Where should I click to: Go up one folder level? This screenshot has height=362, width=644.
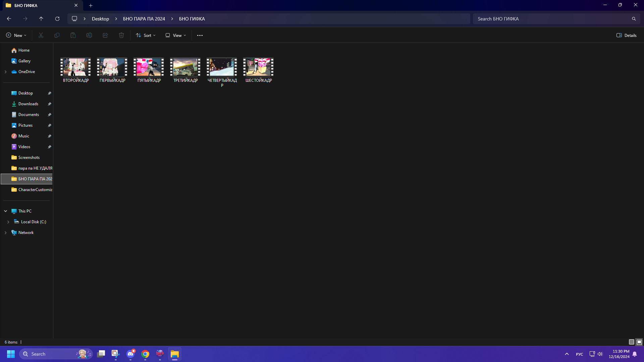(x=41, y=19)
